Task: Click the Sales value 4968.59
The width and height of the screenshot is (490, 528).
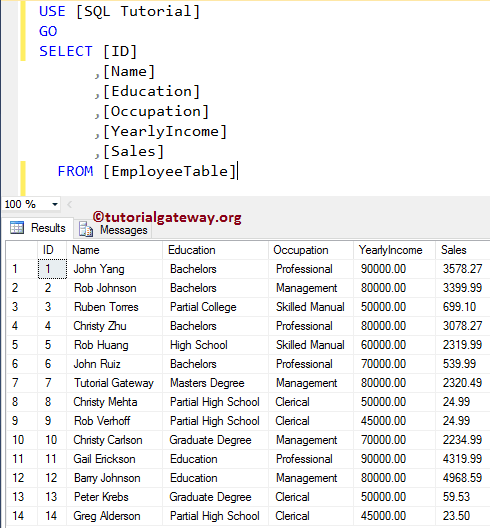Action: (462, 478)
